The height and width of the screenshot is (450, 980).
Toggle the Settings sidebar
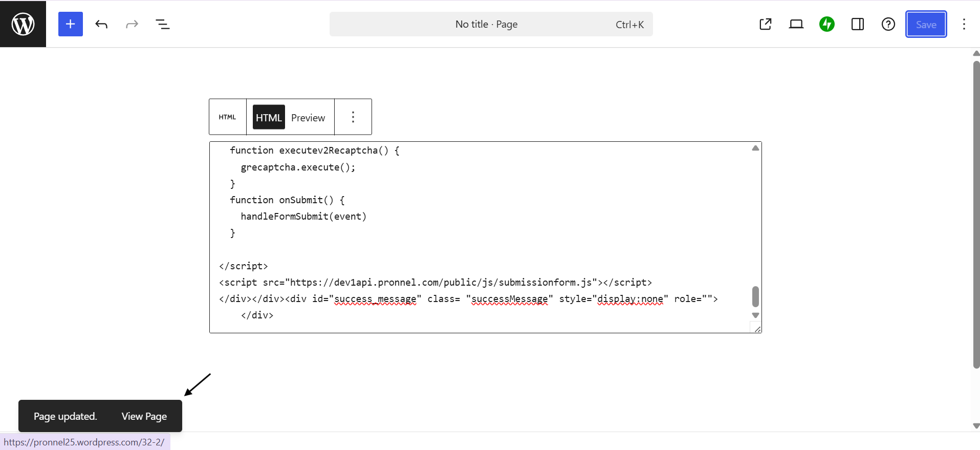(x=858, y=24)
